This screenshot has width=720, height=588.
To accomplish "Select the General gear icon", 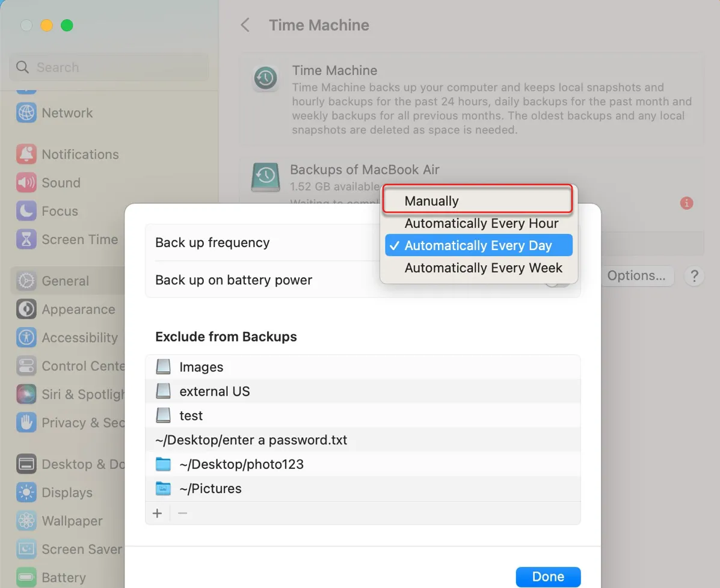I will click(26, 280).
